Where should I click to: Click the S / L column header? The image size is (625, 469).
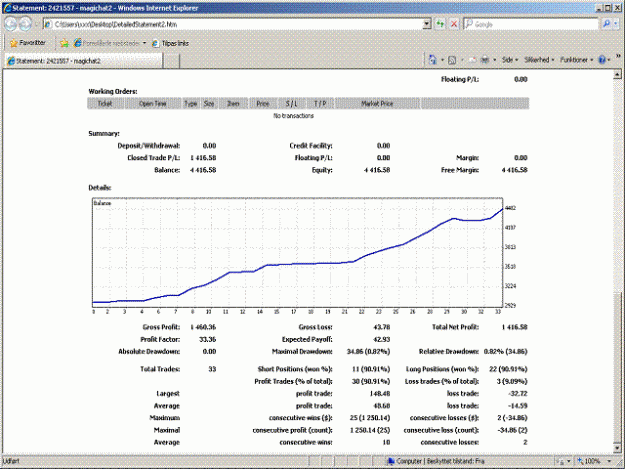click(291, 104)
